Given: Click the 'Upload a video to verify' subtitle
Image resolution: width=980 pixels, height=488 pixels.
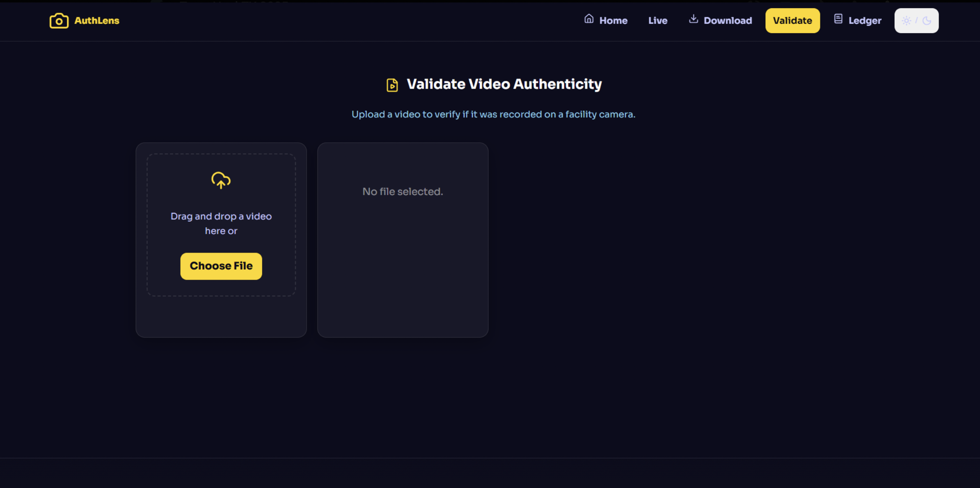Looking at the screenshot, I should pos(493,114).
